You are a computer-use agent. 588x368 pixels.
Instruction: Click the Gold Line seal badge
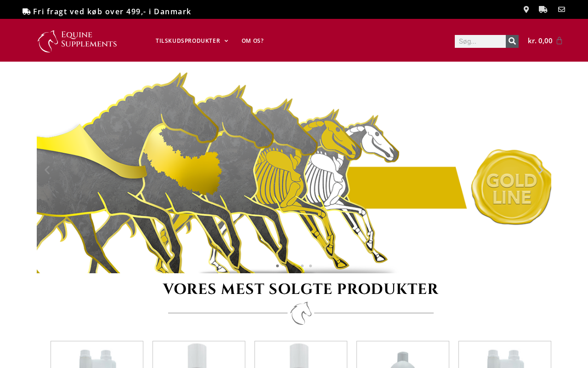511,187
